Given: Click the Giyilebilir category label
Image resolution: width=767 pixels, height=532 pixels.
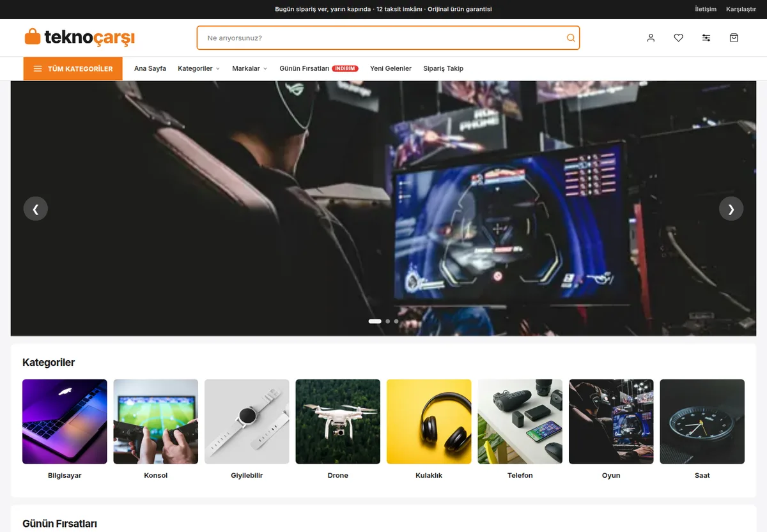Looking at the screenshot, I should tap(247, 475).
